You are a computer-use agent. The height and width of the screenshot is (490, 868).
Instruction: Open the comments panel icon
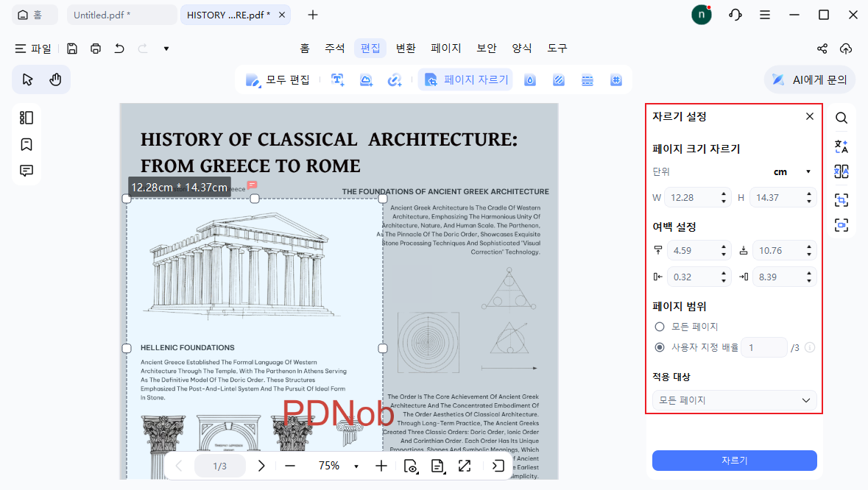tap(26, 171)
